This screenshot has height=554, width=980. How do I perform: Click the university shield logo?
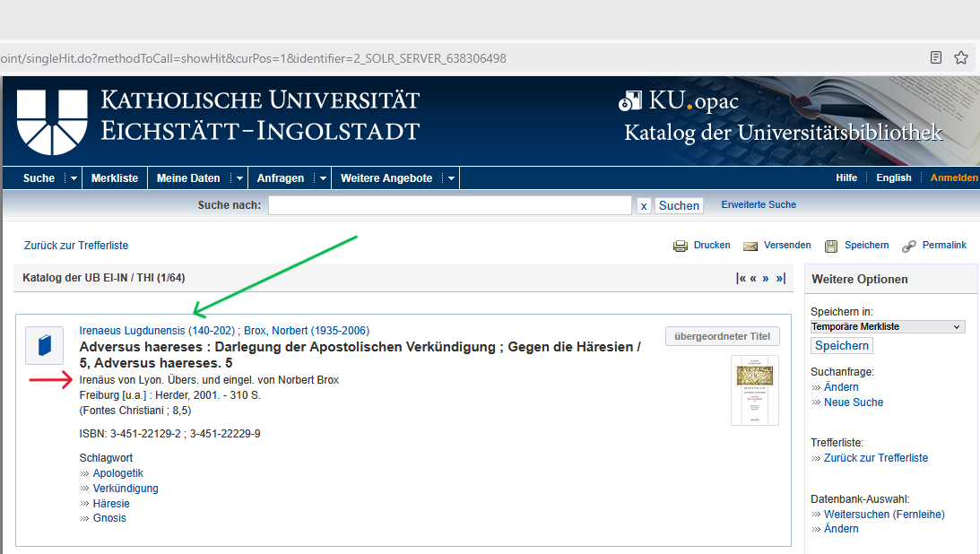coord(52,122)
